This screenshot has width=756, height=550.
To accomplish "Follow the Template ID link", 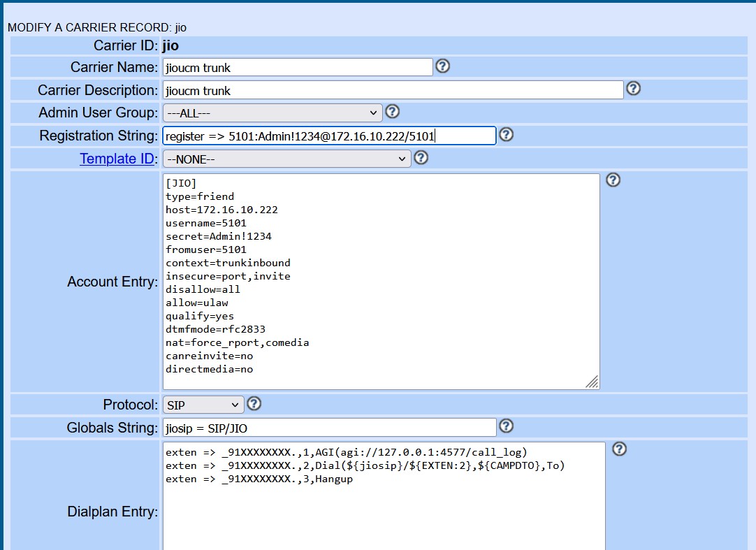I will (117, 159).
